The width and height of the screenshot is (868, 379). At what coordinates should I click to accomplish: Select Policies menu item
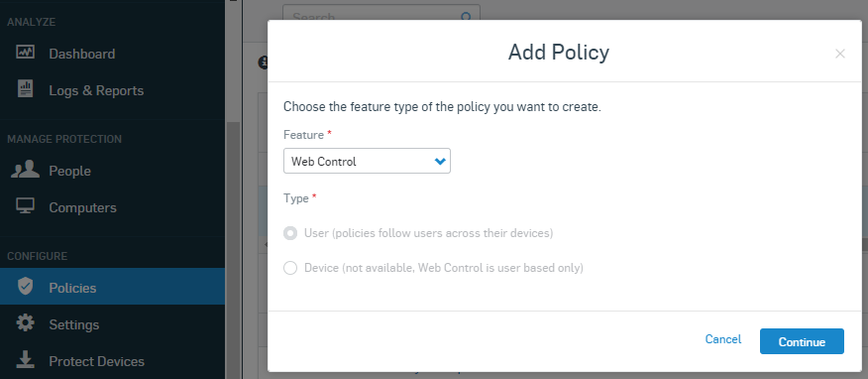pyautogui.click(x=112, y=287)
